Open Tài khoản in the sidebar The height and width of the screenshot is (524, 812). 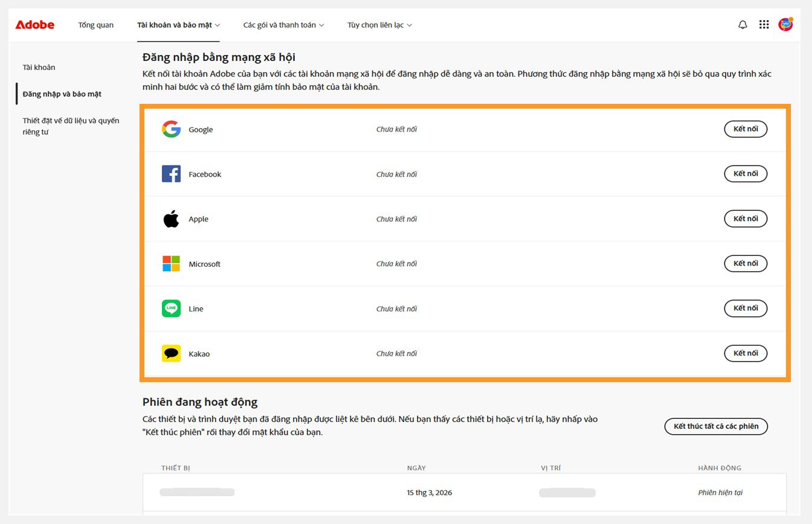click(39, 68)
